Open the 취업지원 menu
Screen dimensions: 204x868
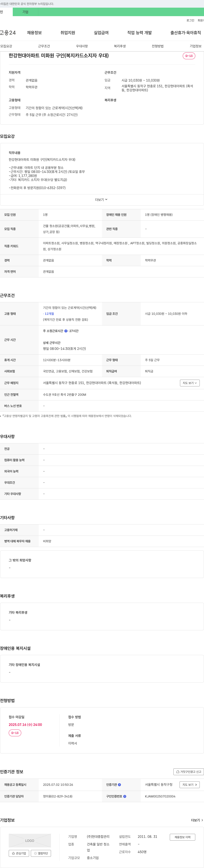(x=68, y=33)
